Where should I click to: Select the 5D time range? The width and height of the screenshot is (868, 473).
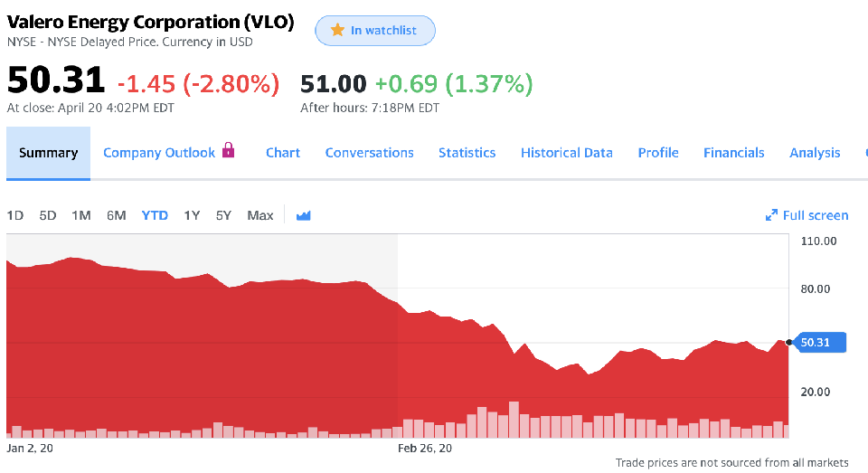click(48, 215)
